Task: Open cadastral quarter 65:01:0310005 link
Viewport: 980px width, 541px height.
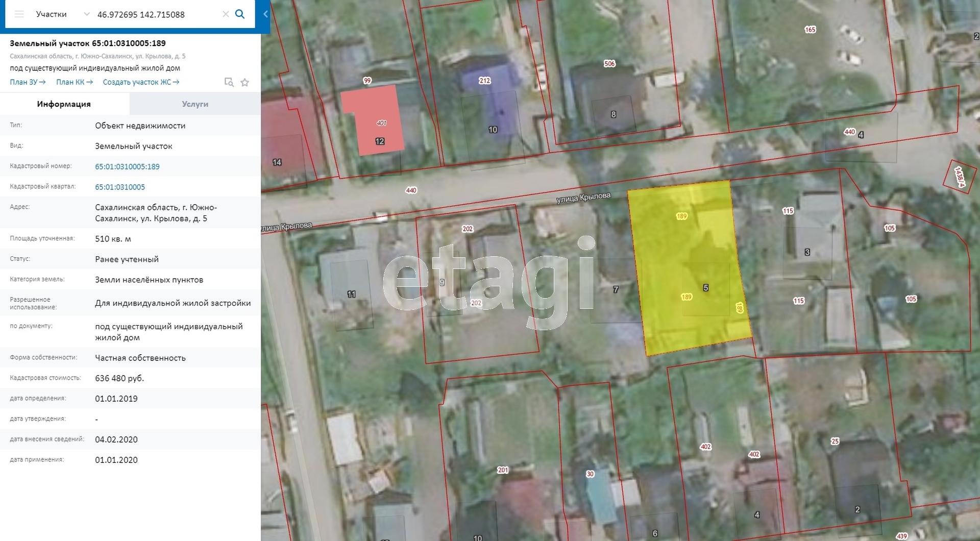Action: click(120, 187)
